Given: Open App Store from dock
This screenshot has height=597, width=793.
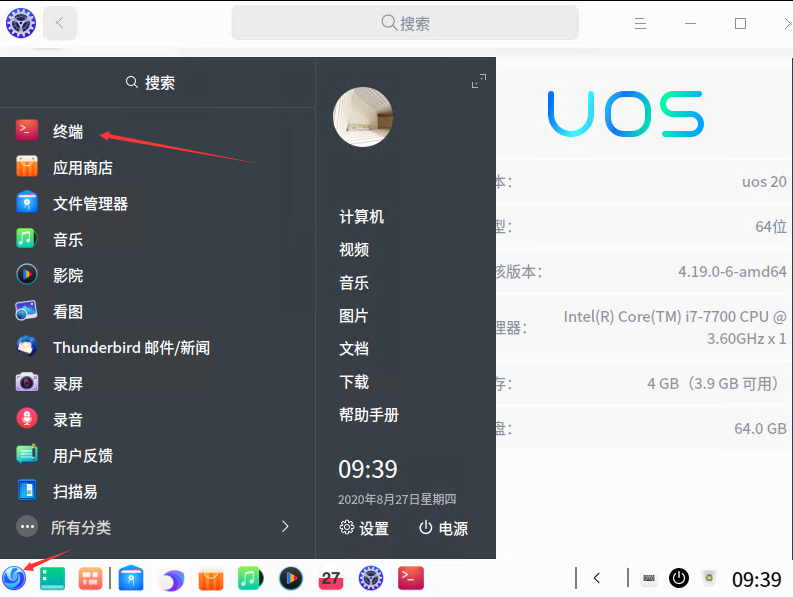Looking at the screenshot, I should point(210,578).
